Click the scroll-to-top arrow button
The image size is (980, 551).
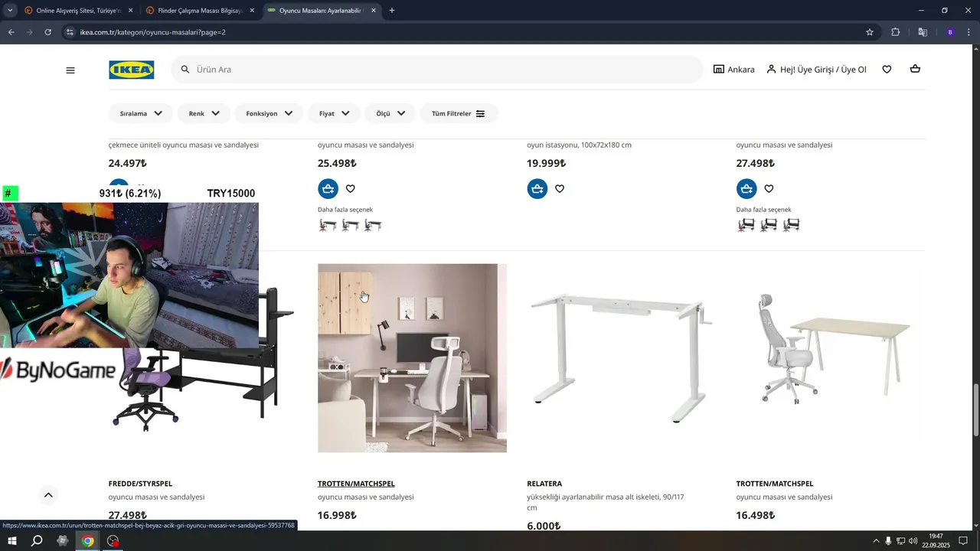tap(48, 495)
